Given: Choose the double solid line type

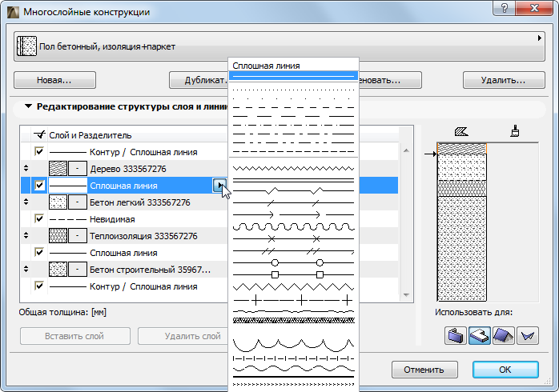Looking at the screenshot, I should click(x=293, y=179).
